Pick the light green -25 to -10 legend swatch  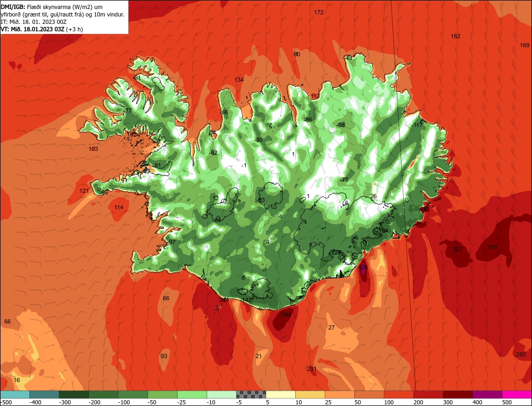tap(192, 394)
